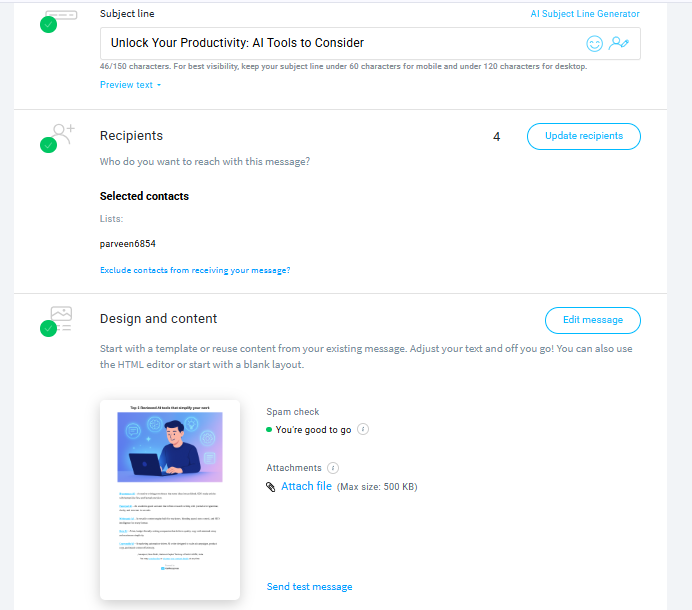Click the personalization icon in subject field
Screen dimensions: 692x610
click(x=620, y=43)
